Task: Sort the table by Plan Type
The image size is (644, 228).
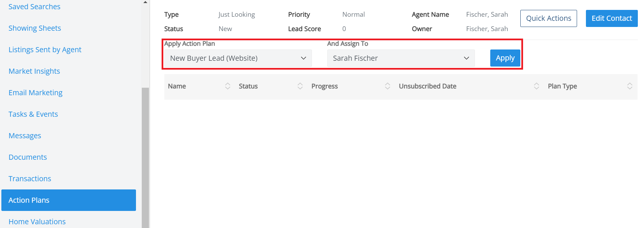Action: pos(630,86)
